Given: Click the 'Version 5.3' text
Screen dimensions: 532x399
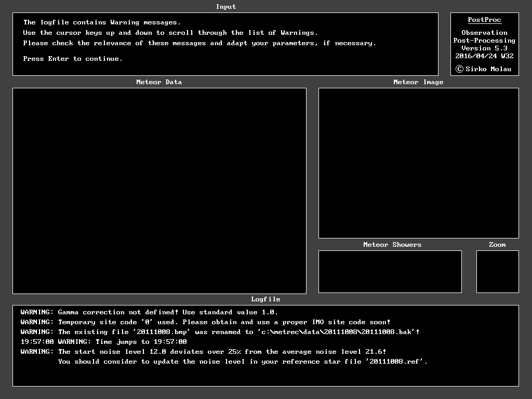Looking at the screenshot, I should click(x=484, y=48).
